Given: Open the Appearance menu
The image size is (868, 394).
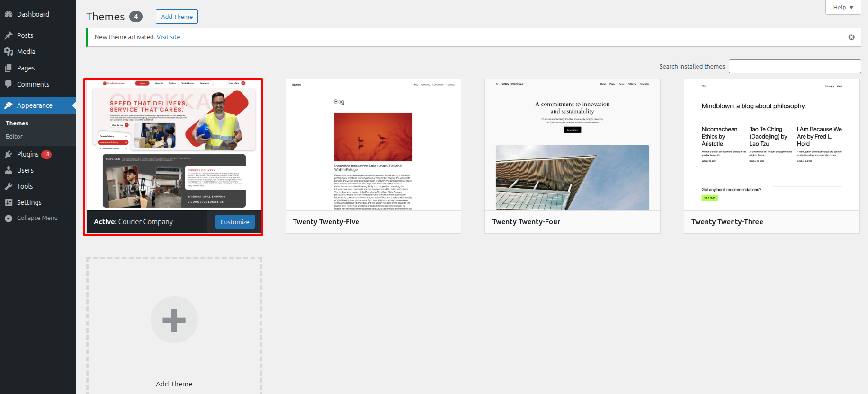Looking at the screenshot, I should [35, 105].
